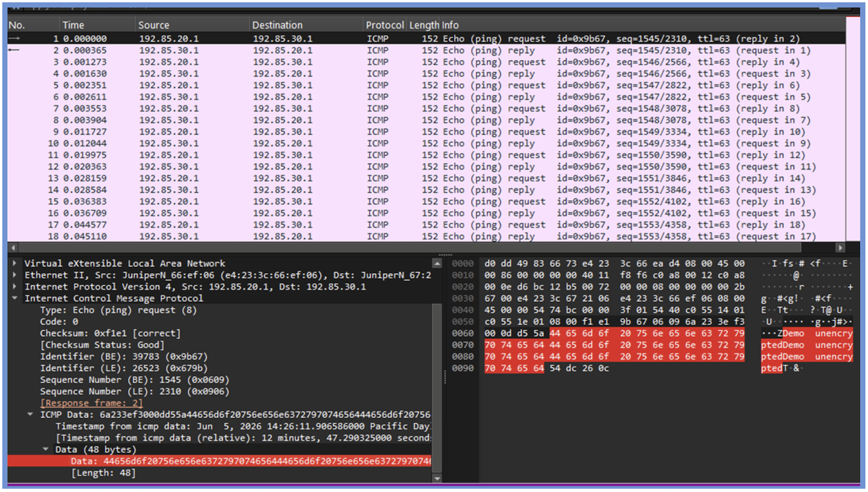Sort by the Destination column header

306,25
